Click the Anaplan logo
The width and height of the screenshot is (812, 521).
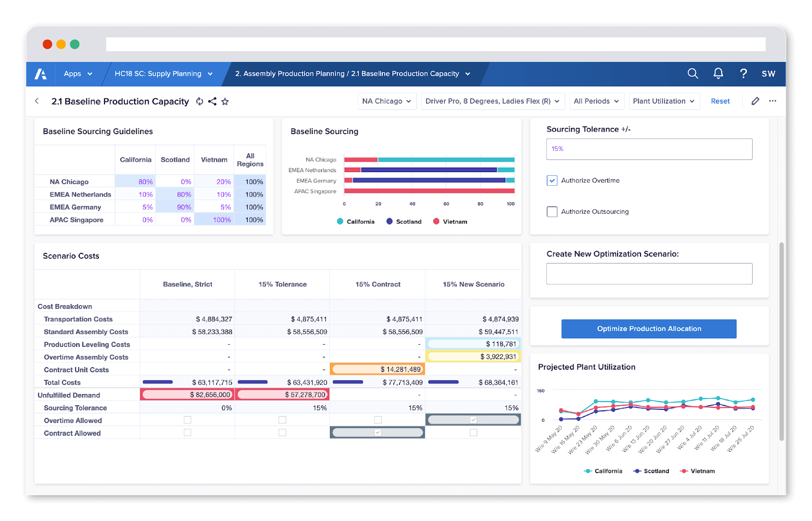click(x=41, y=74)
